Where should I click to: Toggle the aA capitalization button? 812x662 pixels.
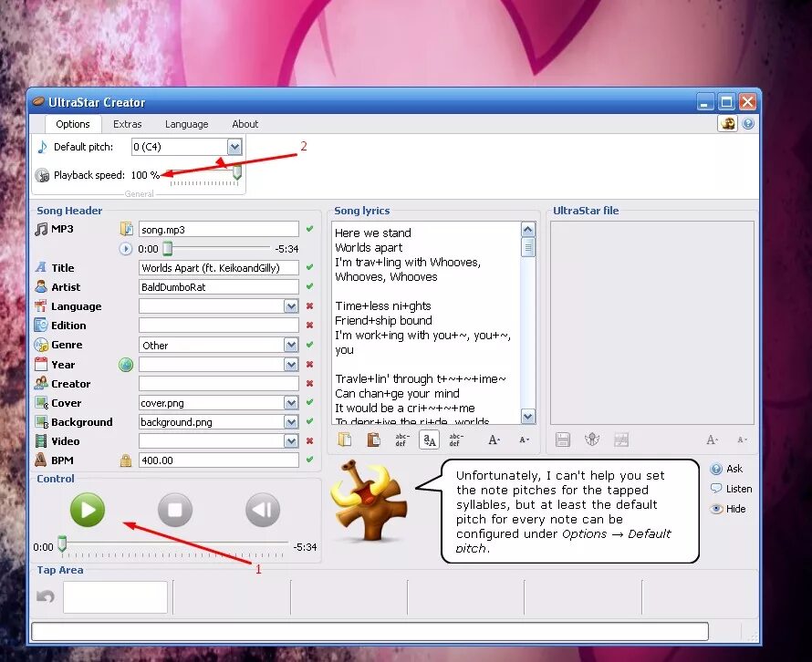click(430, 440)
